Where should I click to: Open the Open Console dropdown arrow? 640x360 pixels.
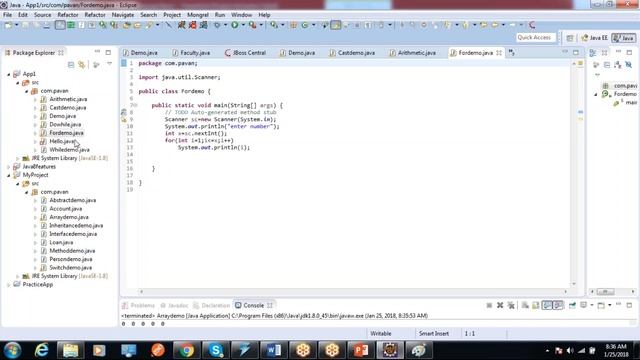click(609, 305)
